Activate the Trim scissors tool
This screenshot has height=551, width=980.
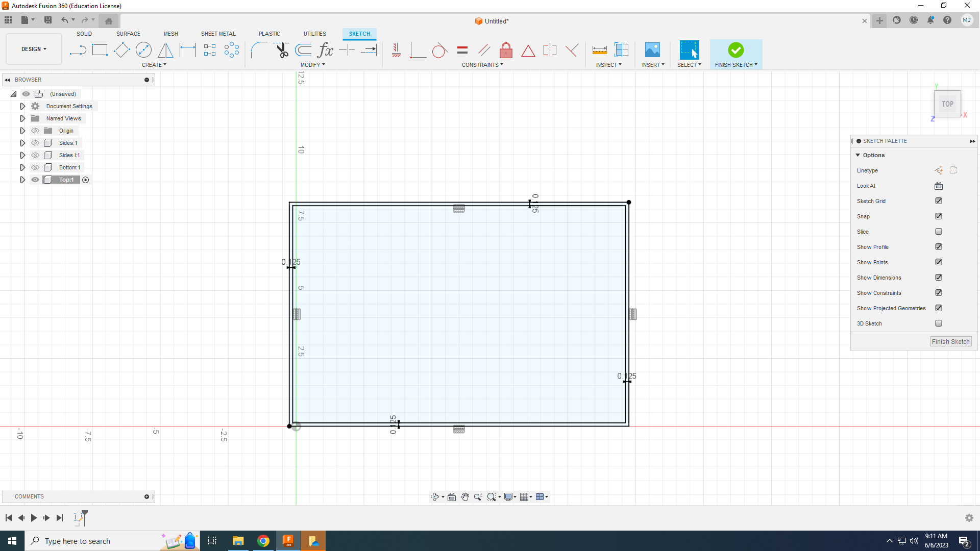pos(282,50)
